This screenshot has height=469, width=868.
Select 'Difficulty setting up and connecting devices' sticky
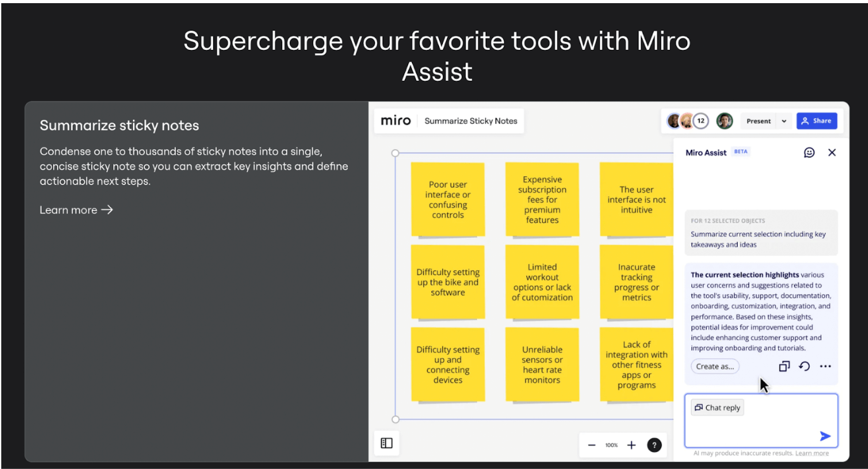click(x=448, y=364)
